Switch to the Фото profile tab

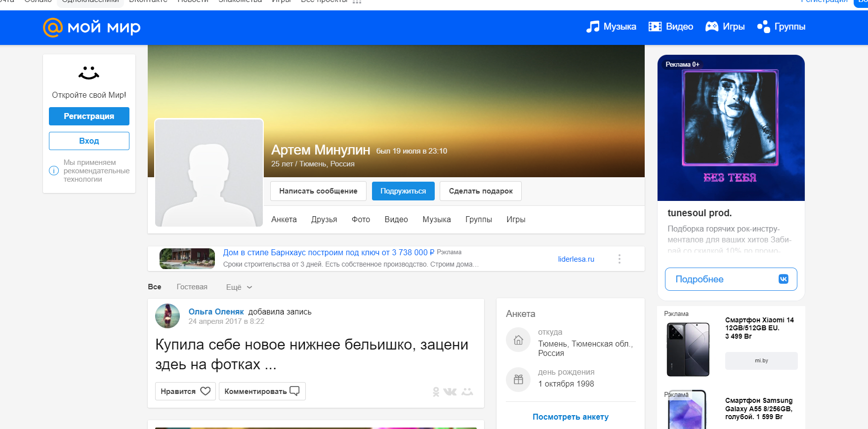tap(361, 219)
